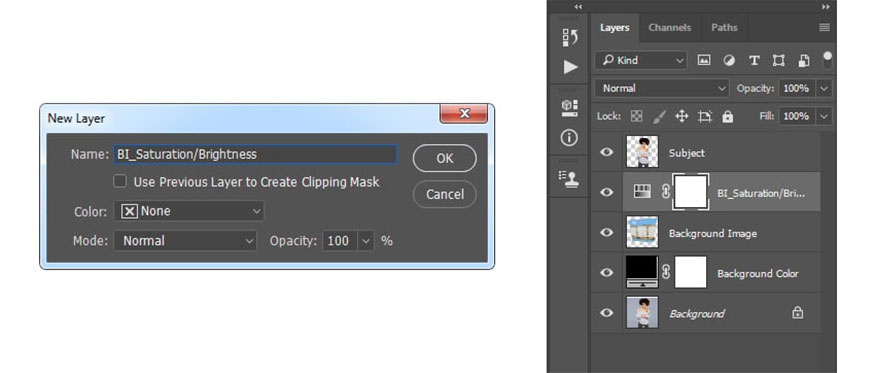Open Opacity dropdown arrow in New Layer
875x373 pixels.
coord(366,241)
